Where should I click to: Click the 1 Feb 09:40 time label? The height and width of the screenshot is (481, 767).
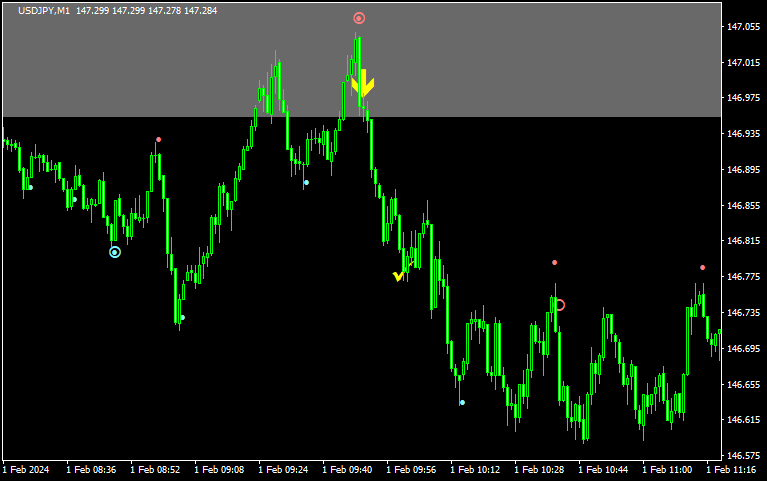(350, 469)
